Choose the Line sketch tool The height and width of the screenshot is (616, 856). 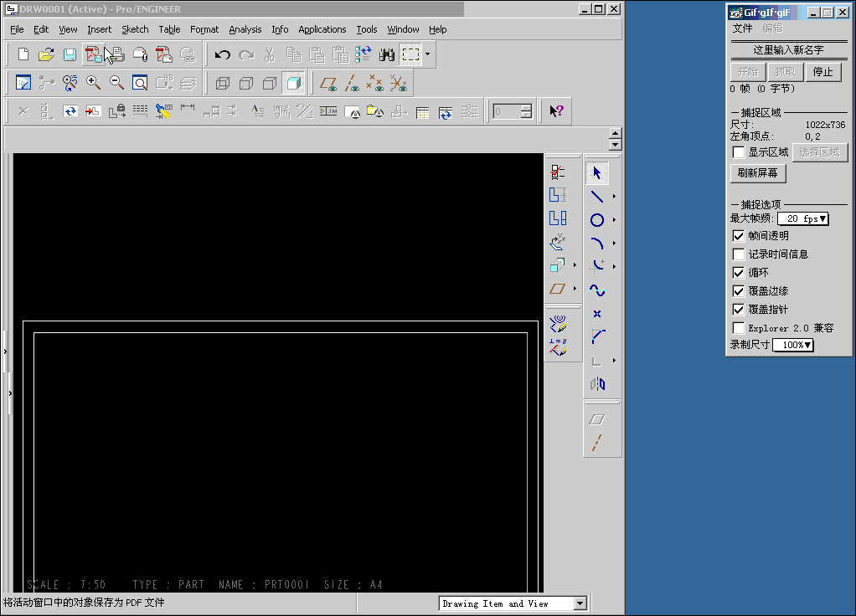click(596, 197)
